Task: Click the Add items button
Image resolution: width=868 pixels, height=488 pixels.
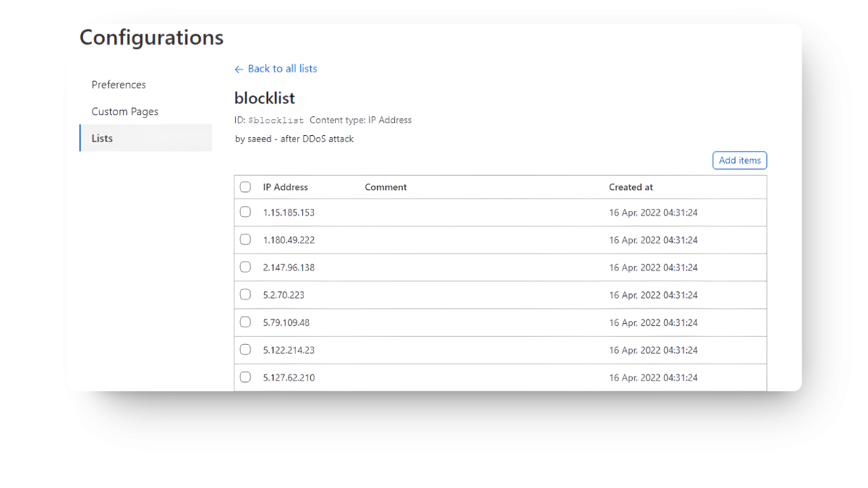Action: 739,160
